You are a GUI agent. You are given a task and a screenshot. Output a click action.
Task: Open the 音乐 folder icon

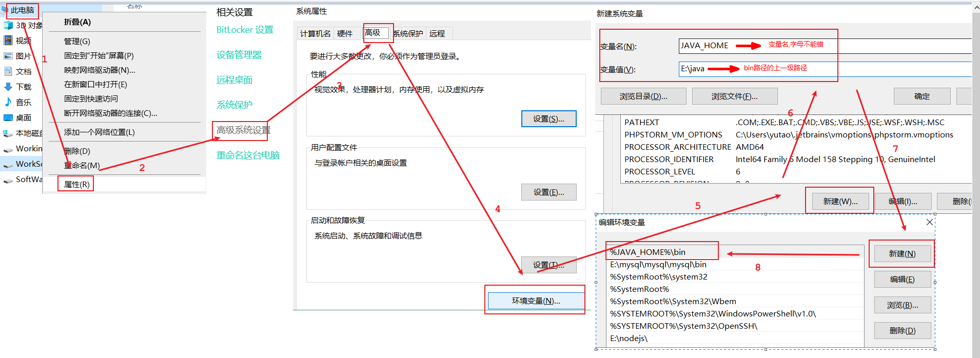8,102
